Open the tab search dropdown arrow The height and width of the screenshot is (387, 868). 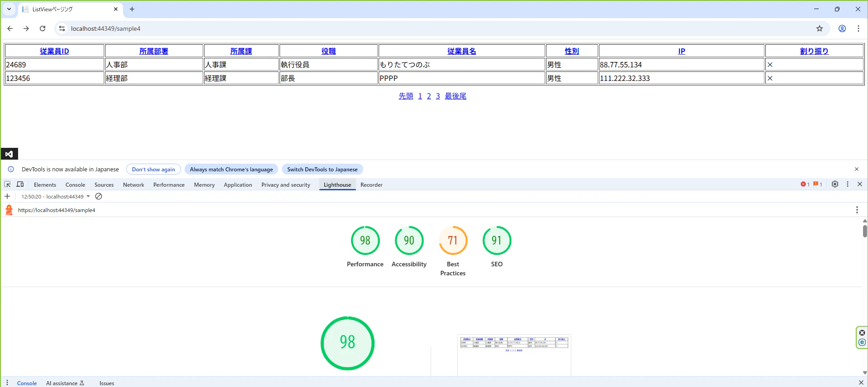[x=9, y=9]
